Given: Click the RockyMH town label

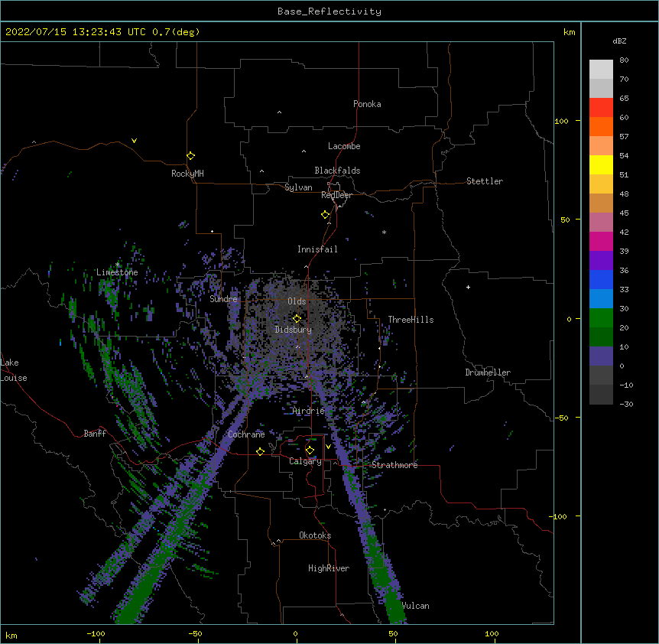Looking at the screenshot, I should point(187,174).
